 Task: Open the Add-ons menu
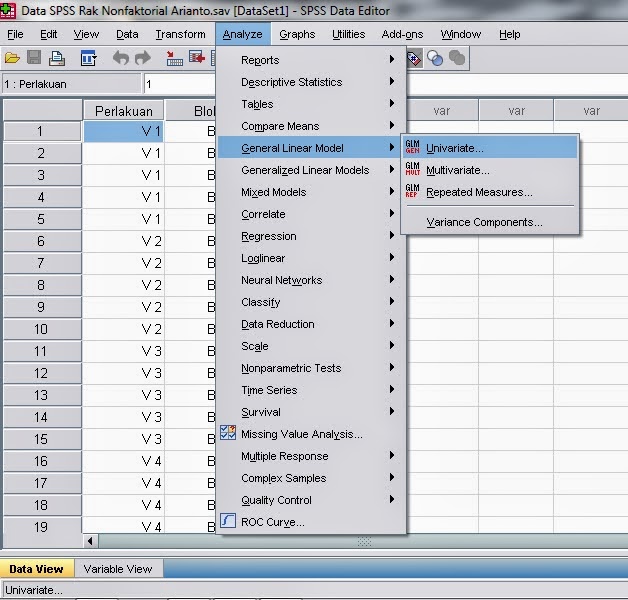pos(402,34)
